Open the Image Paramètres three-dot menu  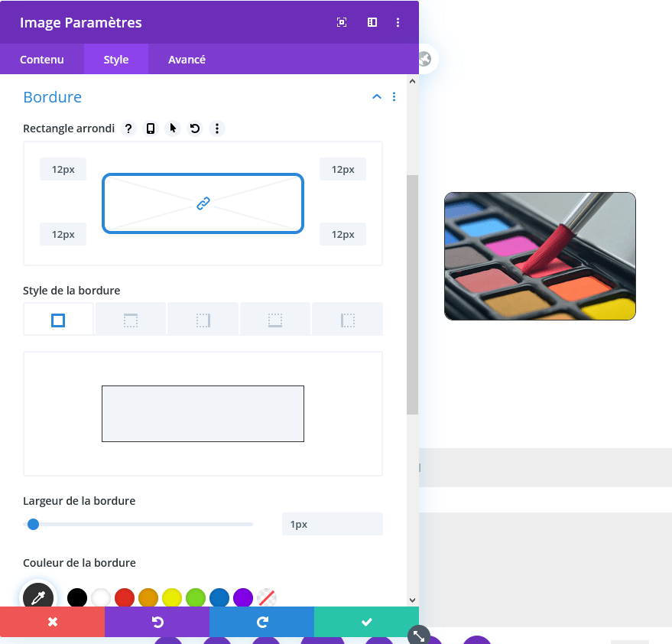coord(398,22)
